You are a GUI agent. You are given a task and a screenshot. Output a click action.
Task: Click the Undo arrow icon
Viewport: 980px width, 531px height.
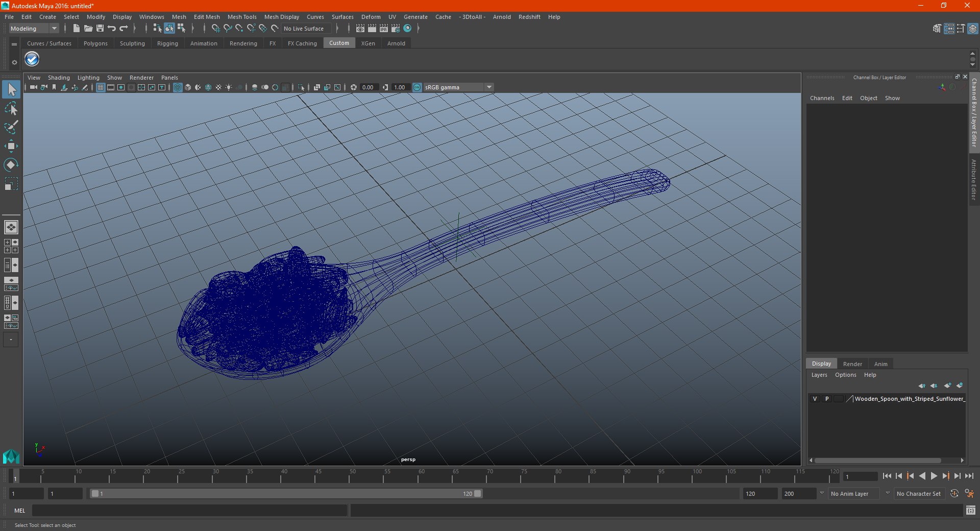click(112, 29)
